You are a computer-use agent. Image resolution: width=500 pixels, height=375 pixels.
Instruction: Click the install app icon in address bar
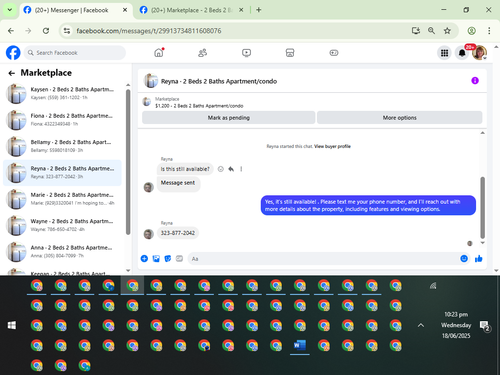coord(416,31)
